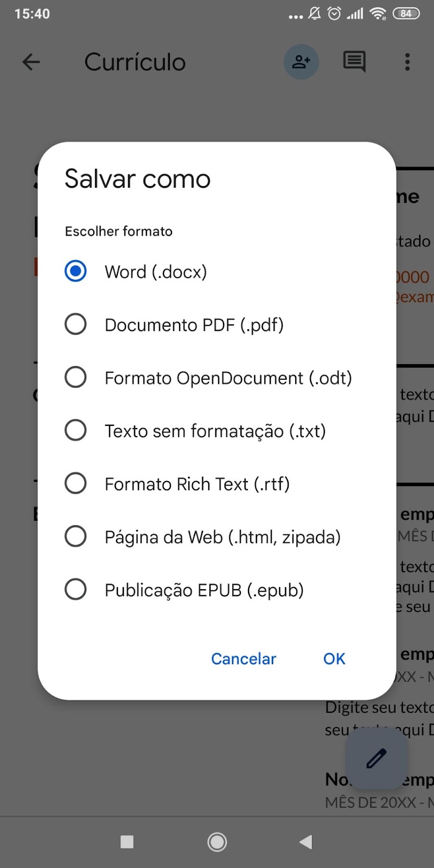The image size is (434, 868).
Task: Tap the pencil edit floating button
Action: click(376, 758)
